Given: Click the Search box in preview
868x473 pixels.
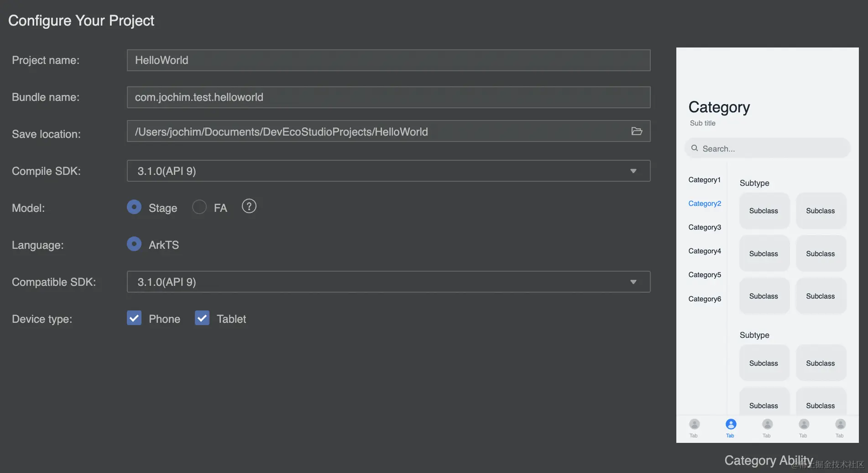Looking at the screenshot, I should (x=768, y=148).
